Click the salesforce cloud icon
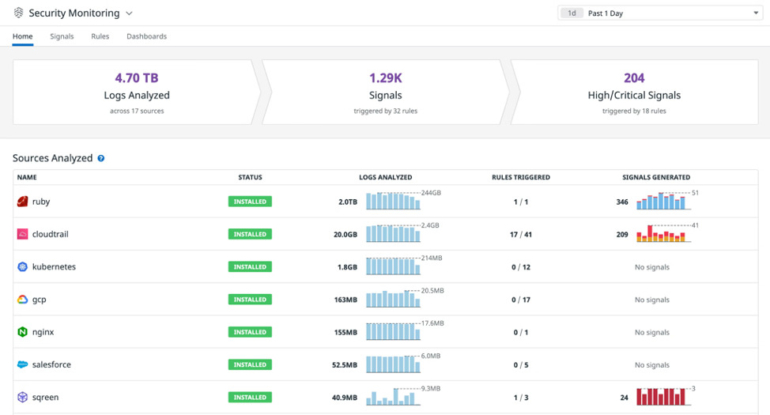Screen dimensions: 770x415 pyautogui.click(x=22, y=365)
